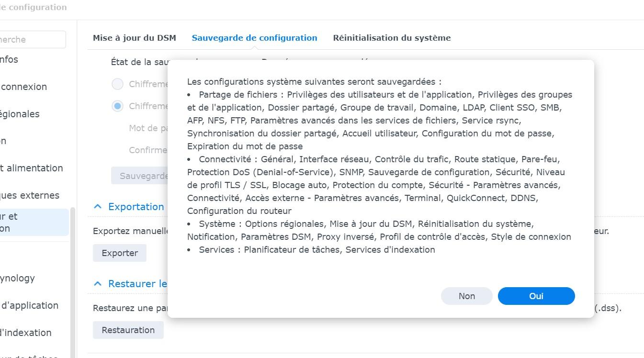This screenshot has width=644, height=358.
Task: Click the Exporter button
Action: [120, 253]
